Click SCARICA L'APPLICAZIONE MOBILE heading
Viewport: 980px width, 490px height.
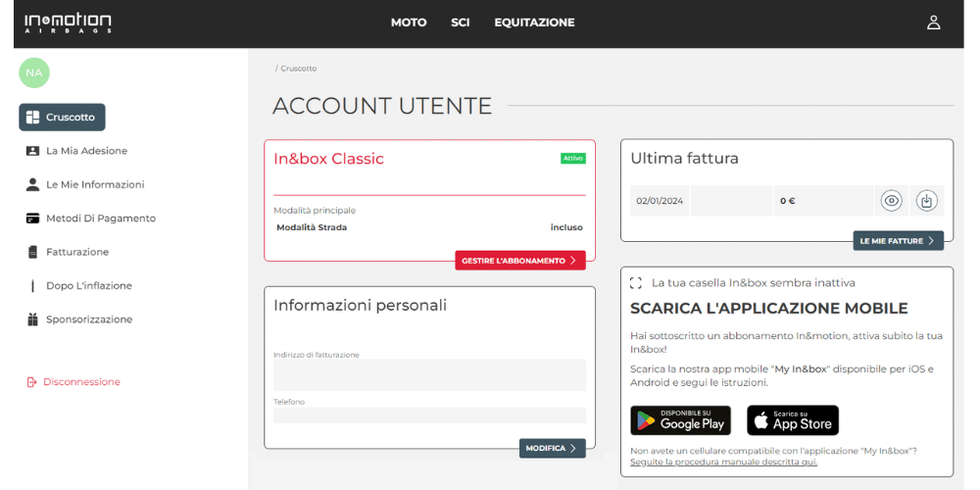click(768, 309)
